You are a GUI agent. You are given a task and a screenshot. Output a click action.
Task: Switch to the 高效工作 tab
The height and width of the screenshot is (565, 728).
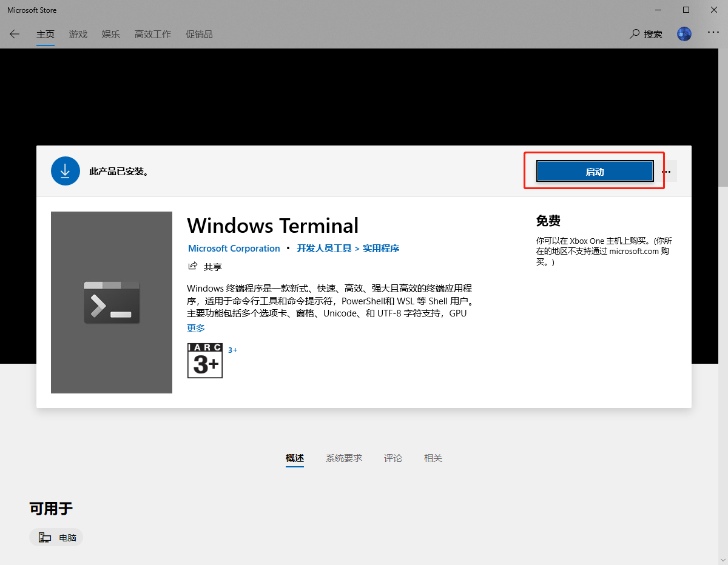(x=152, y=34)
